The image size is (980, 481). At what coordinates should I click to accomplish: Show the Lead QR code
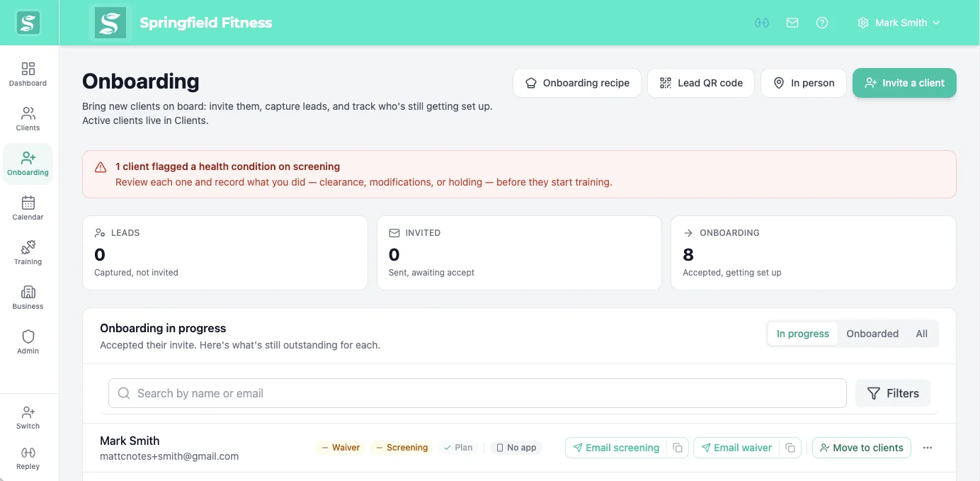point(700,83)
